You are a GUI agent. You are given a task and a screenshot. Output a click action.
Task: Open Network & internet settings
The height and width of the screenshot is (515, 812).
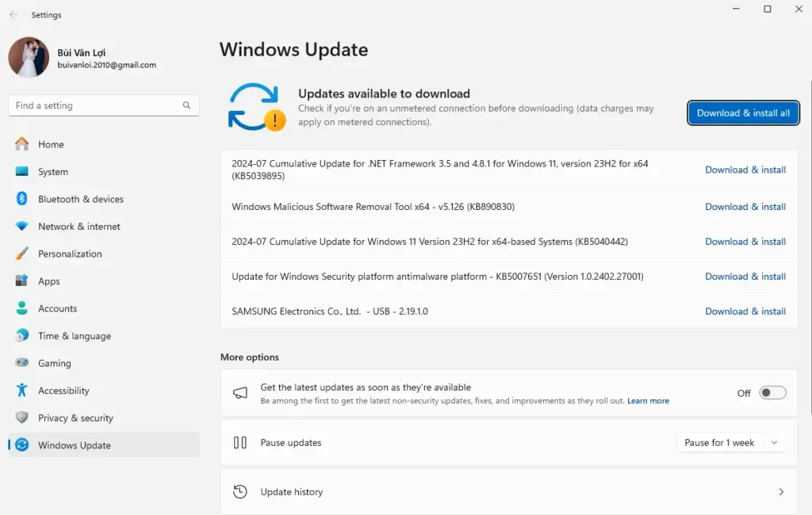[x=23, y=227]
